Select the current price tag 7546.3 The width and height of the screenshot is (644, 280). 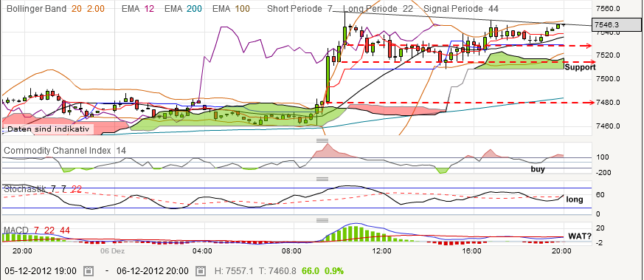click(616, 25)
